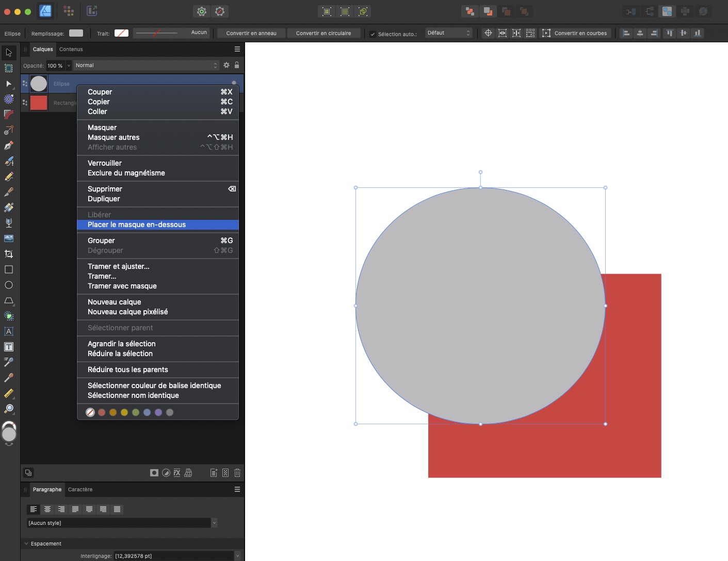Toggle the layer lock icon
The height and width of the screenshot is (561, 728).
(x=237, y=65)
